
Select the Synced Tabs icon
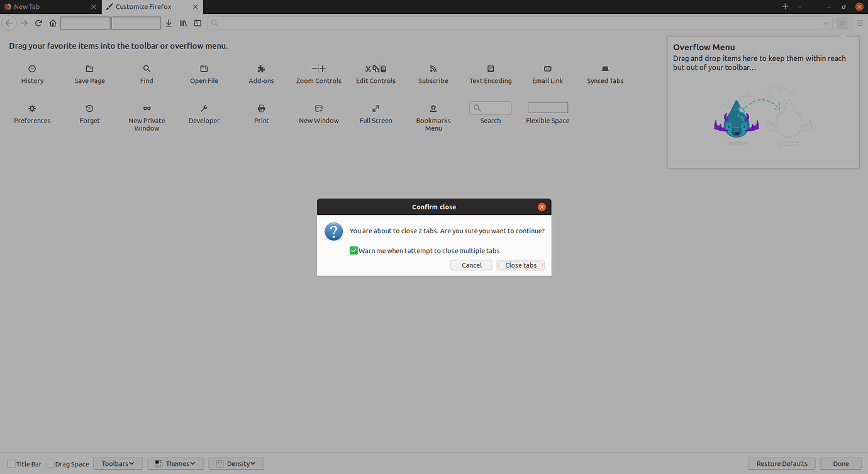[604, 69]
